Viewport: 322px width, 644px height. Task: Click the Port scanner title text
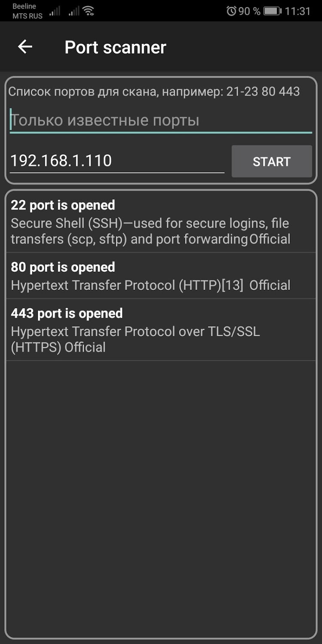click(115, 47)
